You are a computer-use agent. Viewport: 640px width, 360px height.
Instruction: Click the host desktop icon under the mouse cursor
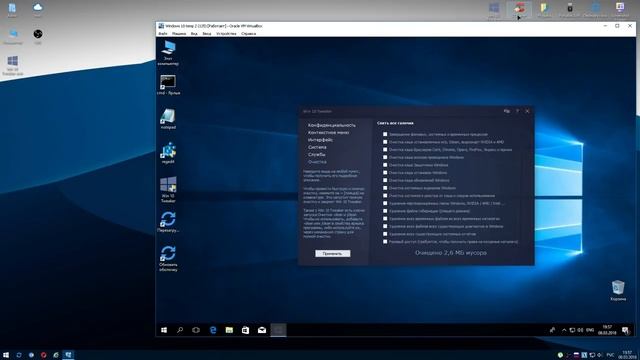pyautogui.click(x=519, y=9)
